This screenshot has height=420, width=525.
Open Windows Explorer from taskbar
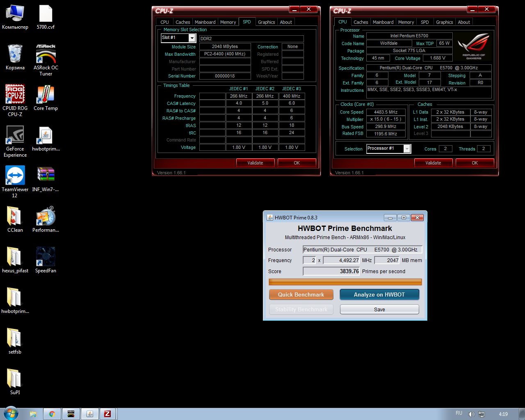tap(33, 414)
